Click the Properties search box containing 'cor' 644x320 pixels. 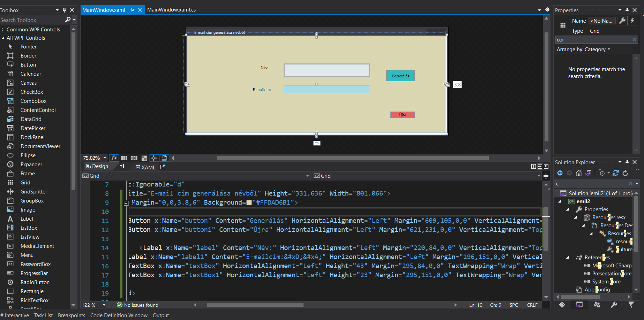point(593,40)
